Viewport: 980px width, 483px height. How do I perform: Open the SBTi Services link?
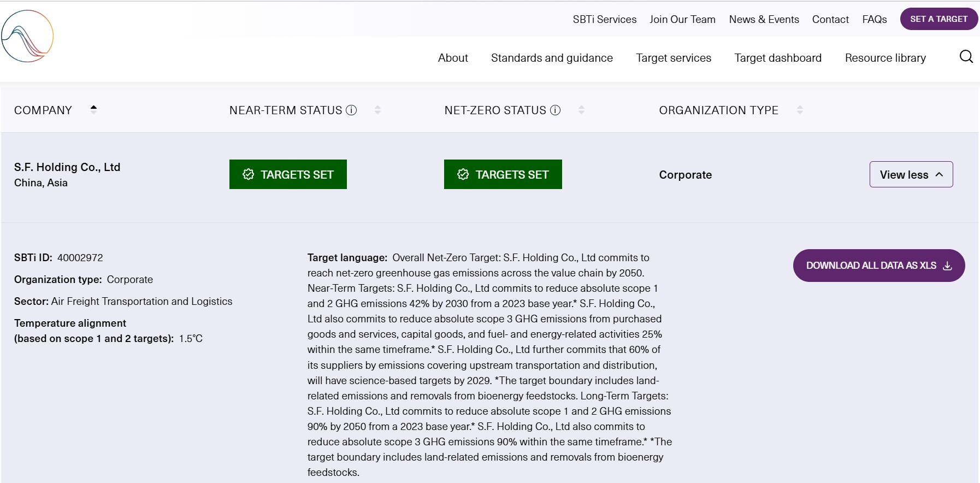605,20
